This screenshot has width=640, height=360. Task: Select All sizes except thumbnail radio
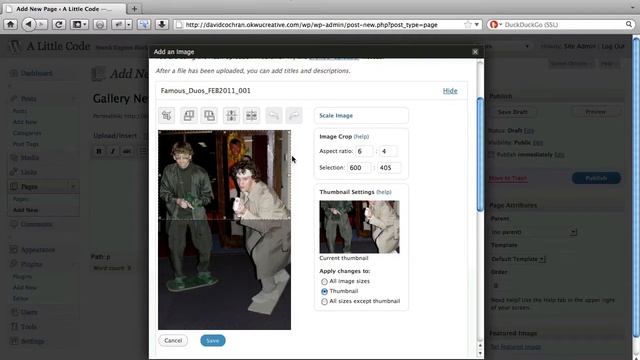coord(324,302)
